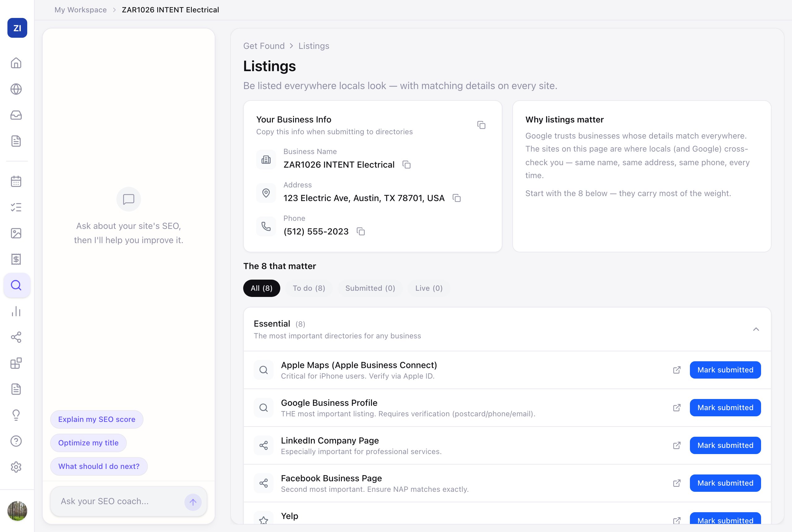
Task: Click the Google Business Profile row title
Action: [329, 403]
